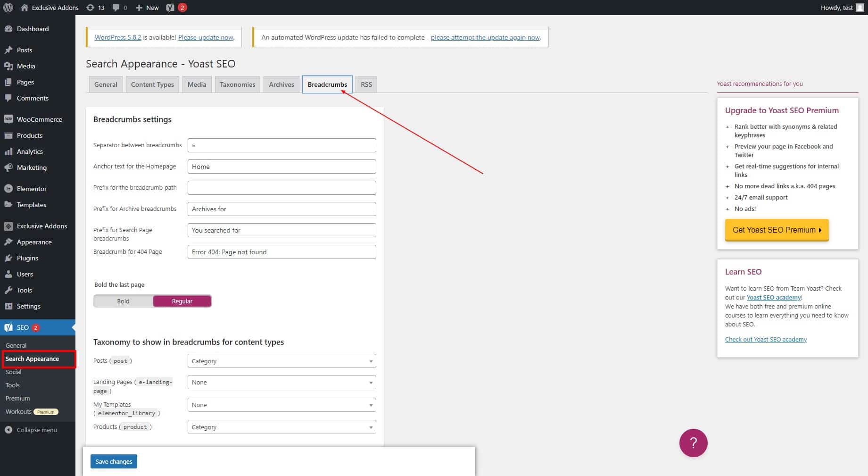Image resolution: width=868 pixels, height=476 pixels.
Task: Click the Pages sidebar icon
Action: click(8, 82)
